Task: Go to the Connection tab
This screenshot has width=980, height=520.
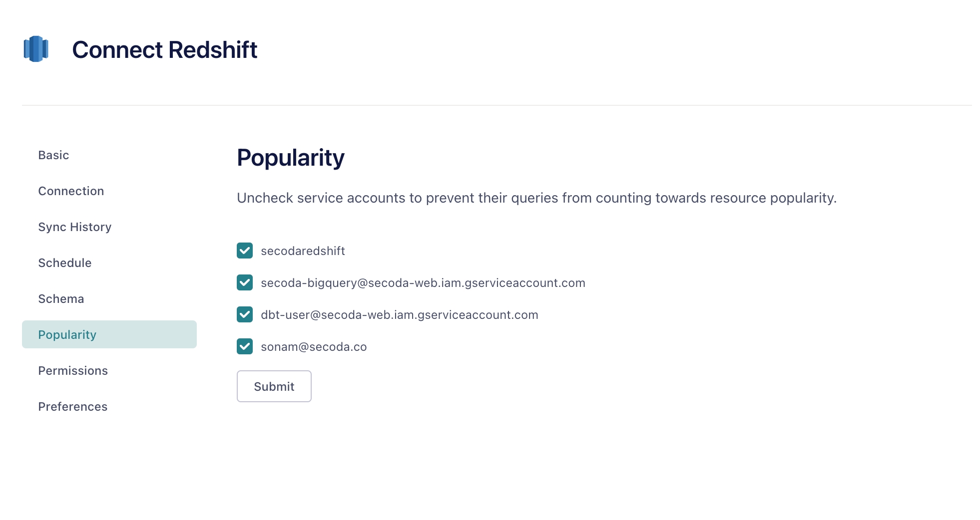Action: [71, 191]
